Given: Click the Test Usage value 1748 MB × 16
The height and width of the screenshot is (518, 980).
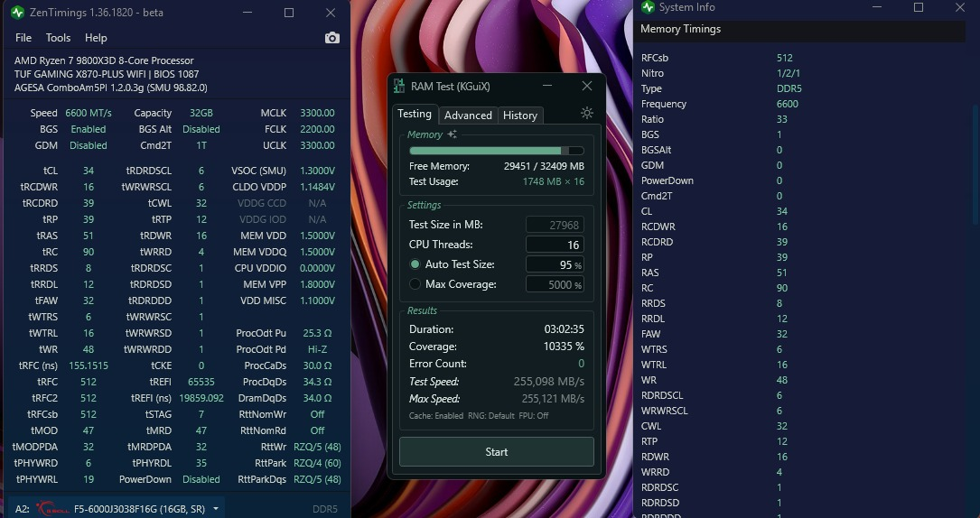Looking at the screenshot, I should point(553,181).
